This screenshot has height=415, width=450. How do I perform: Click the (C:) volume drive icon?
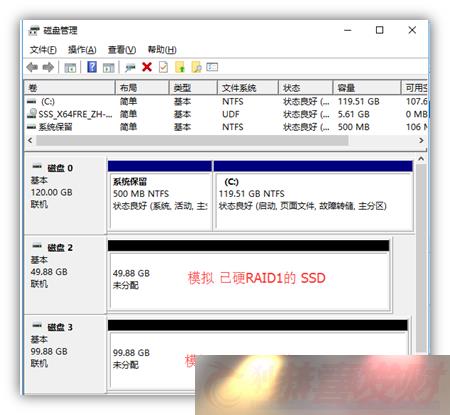point(32,101)
